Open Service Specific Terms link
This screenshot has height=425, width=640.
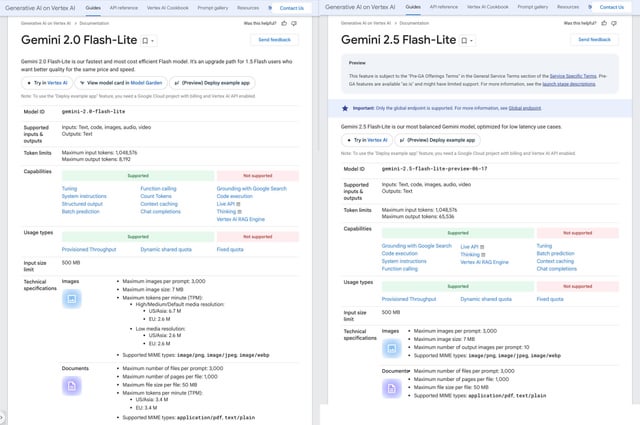[573, 76]
